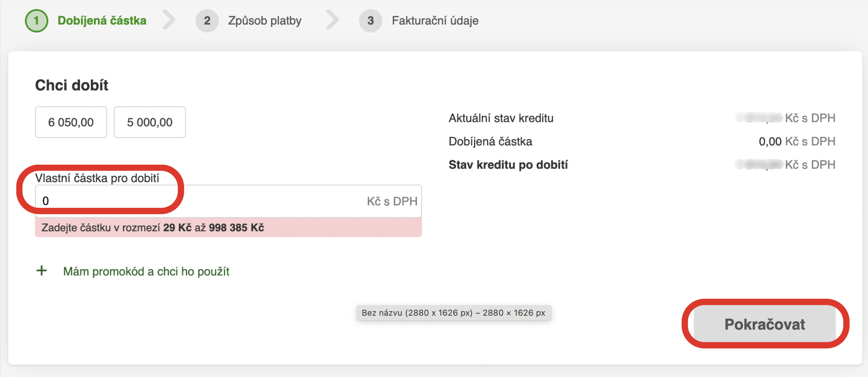The width and height of the screenshot is (868, 377).
Task: Click the step 2 number circle
Action: [x=207, y=20]
